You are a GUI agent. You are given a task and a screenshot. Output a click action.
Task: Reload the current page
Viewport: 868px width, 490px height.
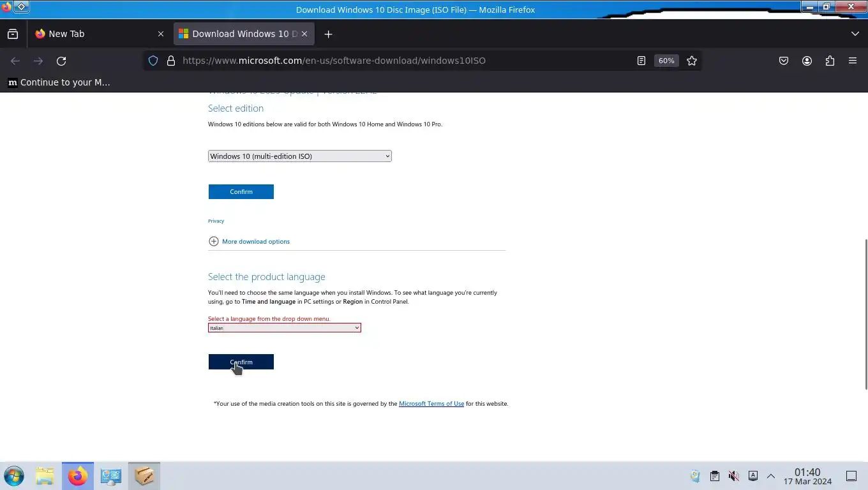point(61,61)
